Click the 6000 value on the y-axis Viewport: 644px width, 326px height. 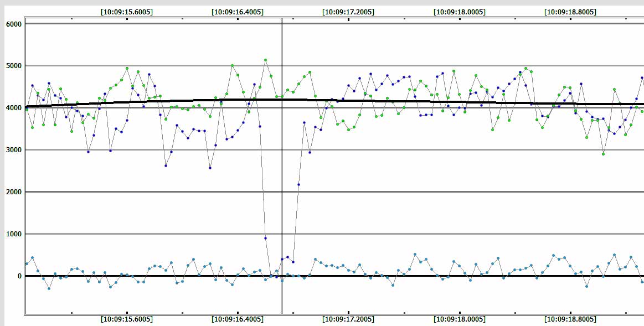pos(13,24)
